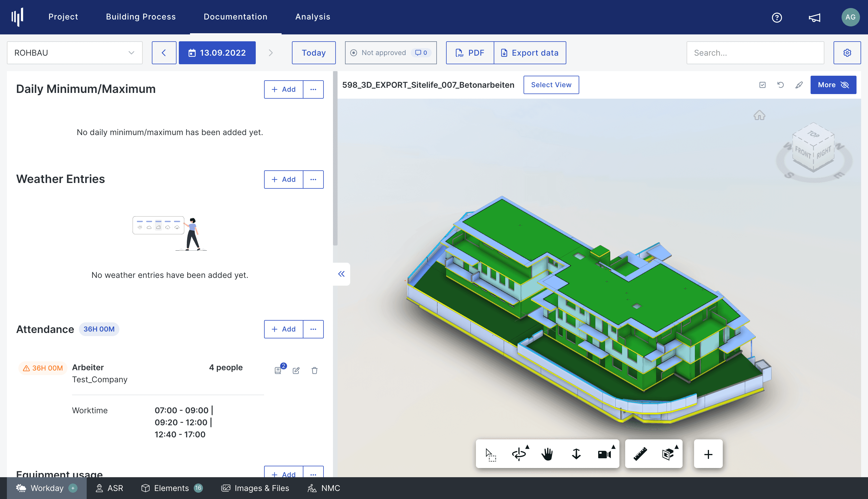
Task: Reset the 3D view with undo icon
Action: pyautogui.click(x=780, y=85)
